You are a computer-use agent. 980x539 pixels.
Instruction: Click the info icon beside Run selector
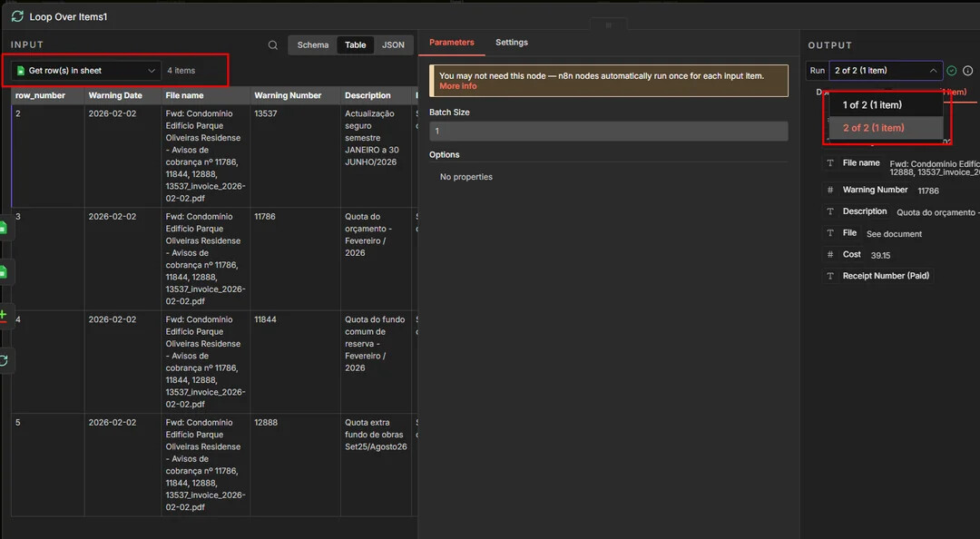click(967, 71)
